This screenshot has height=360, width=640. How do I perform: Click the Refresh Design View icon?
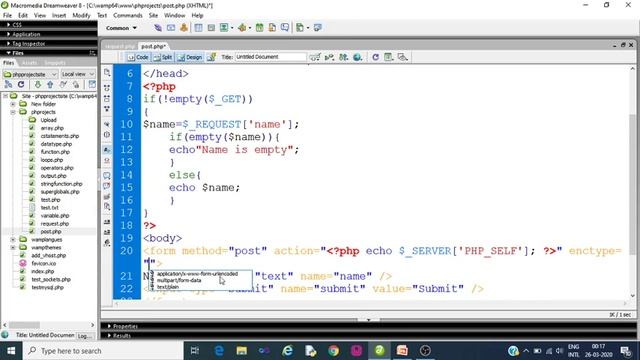pyautogui.click(x=376, y=57)
